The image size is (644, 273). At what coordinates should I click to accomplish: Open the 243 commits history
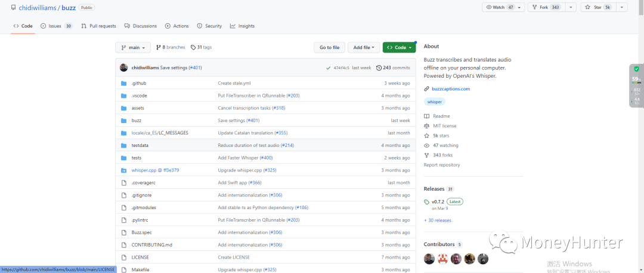pyautogui.click(x=393, y=68)
